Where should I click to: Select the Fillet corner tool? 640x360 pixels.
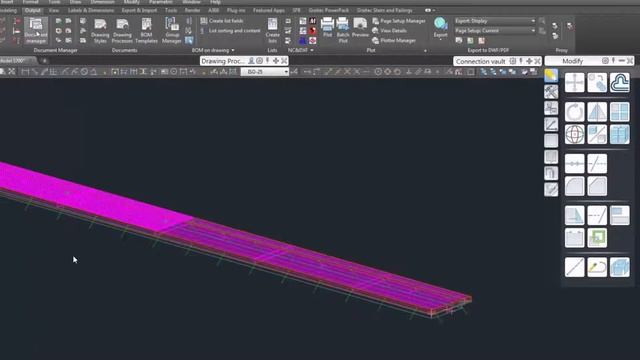click(x=574, y=186)
